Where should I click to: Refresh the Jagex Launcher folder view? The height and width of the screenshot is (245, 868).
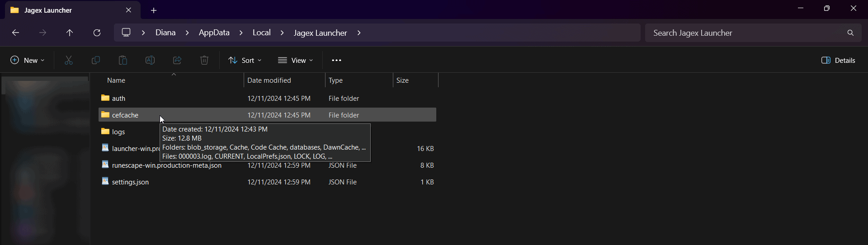[97, 33]
